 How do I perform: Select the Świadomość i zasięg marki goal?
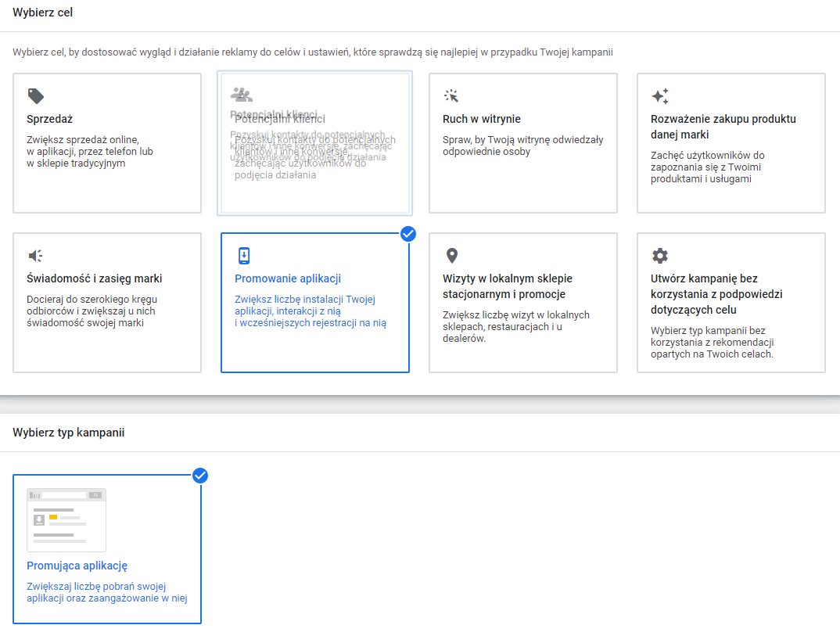106,301
